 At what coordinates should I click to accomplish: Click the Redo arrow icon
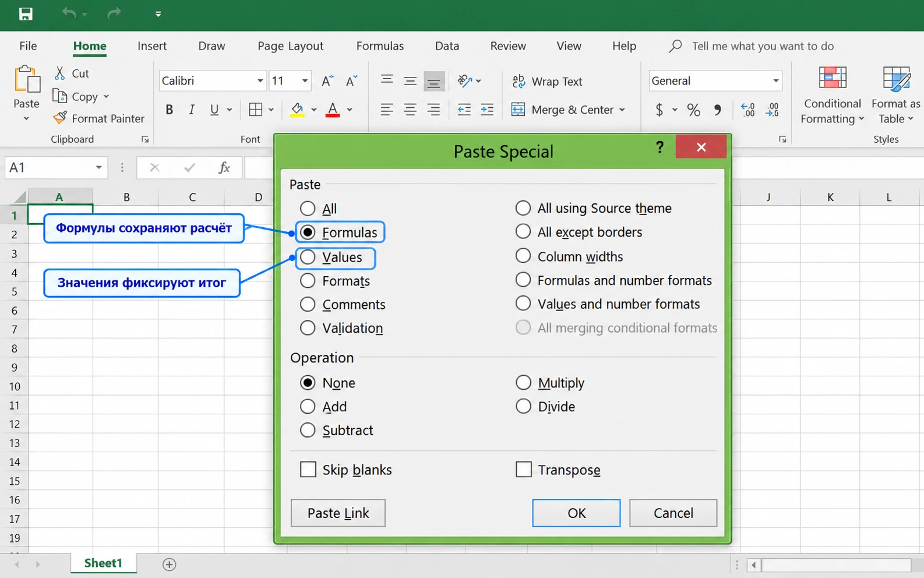[114, 13]
